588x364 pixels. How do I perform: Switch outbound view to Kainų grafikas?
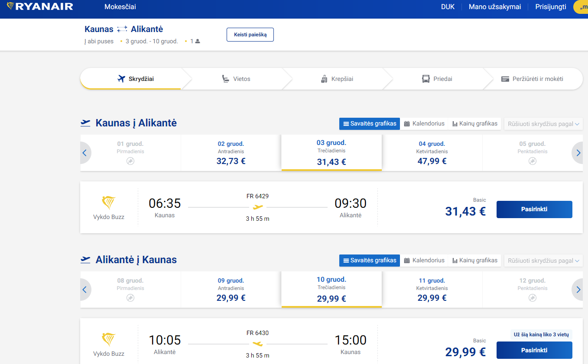[x=474, y=123]
